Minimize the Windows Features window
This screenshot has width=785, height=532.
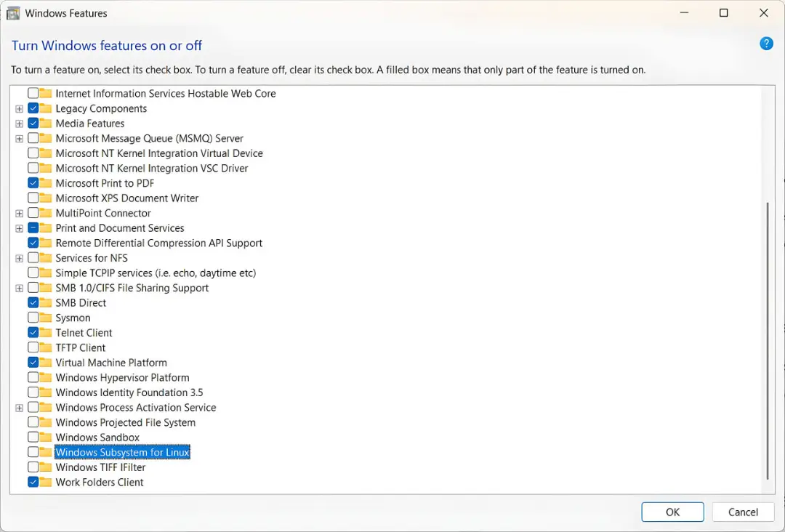coord(685,13)
